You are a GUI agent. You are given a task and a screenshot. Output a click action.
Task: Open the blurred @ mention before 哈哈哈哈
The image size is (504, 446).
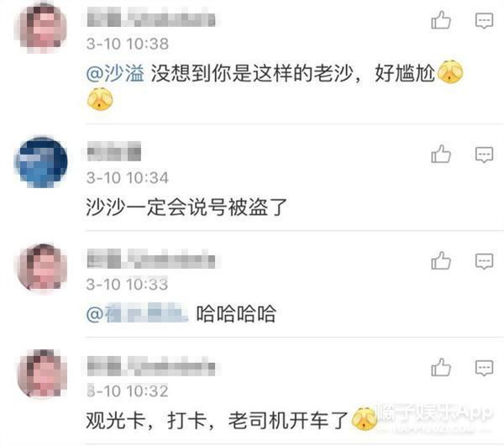pos(137,313)
